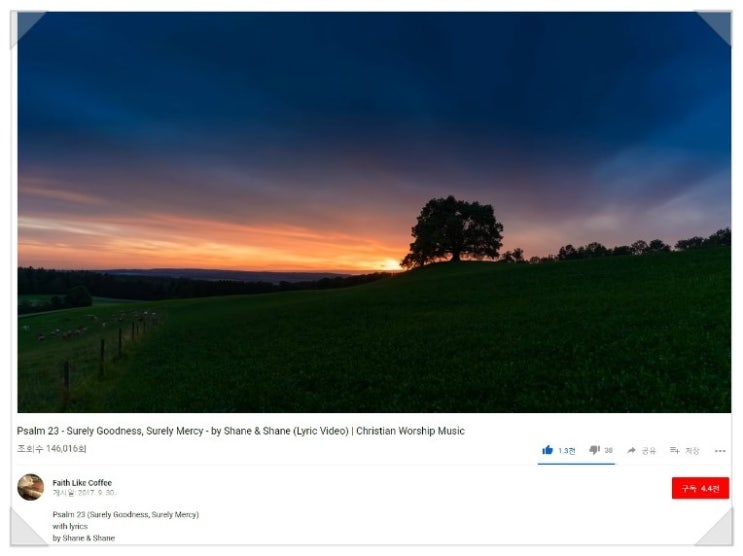The width and height of the screenshot is (743, 556).
Task: Click the "by Shane & Shane" description line
Action: [84, 538]
